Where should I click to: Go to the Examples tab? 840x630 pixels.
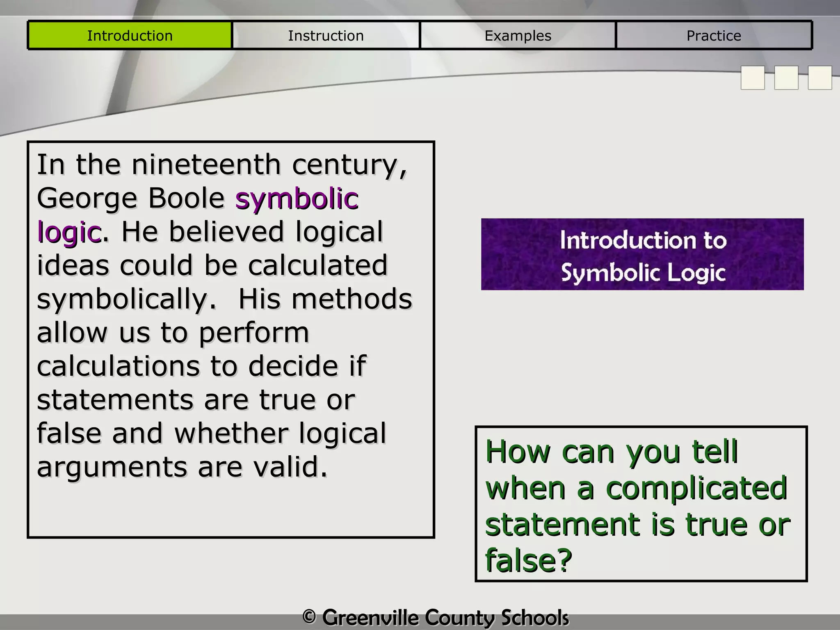(x=518, y=36)
